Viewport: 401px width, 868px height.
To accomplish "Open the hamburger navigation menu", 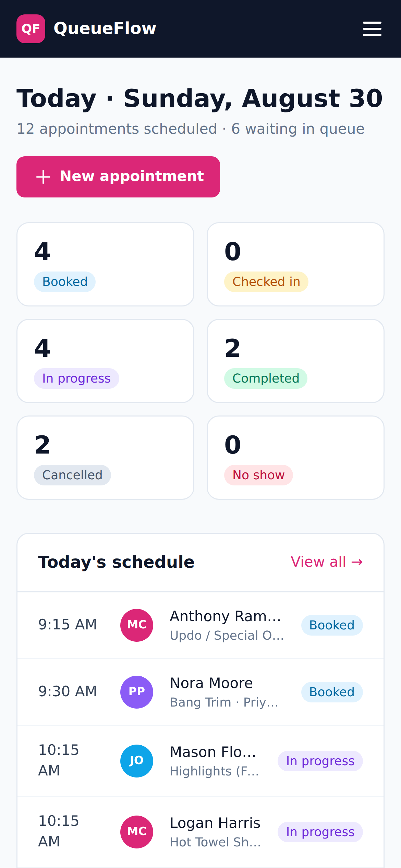I will tap(372, 29).
